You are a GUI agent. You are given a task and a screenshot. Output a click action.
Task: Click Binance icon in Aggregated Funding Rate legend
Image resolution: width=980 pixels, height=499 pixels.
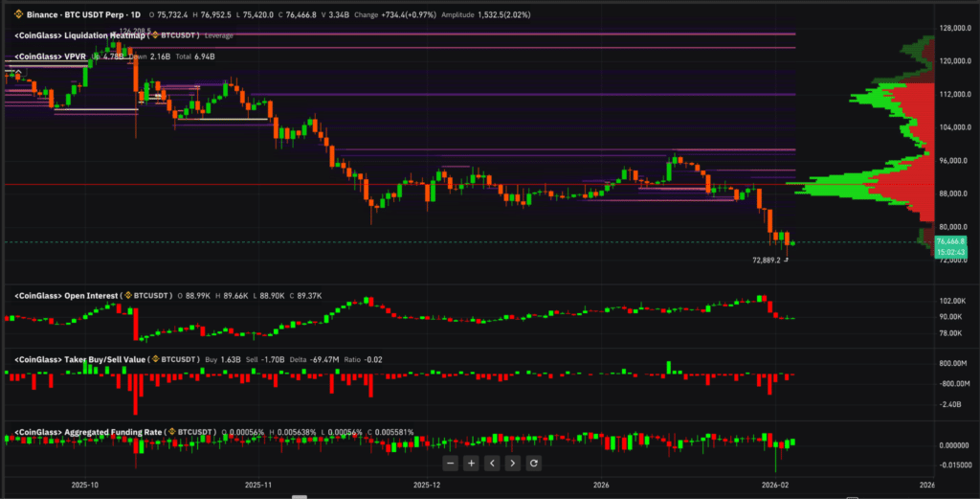pyautogui.click(x=172, y=432)
